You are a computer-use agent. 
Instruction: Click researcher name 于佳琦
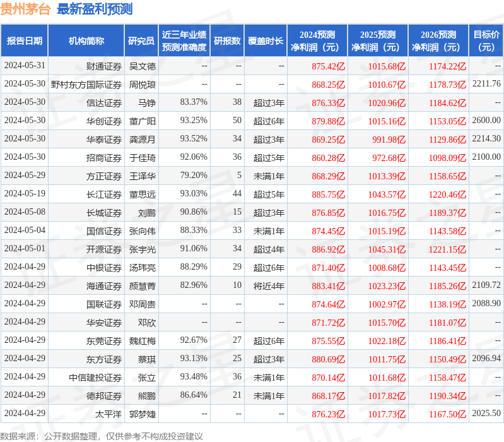tap(143, 158)
